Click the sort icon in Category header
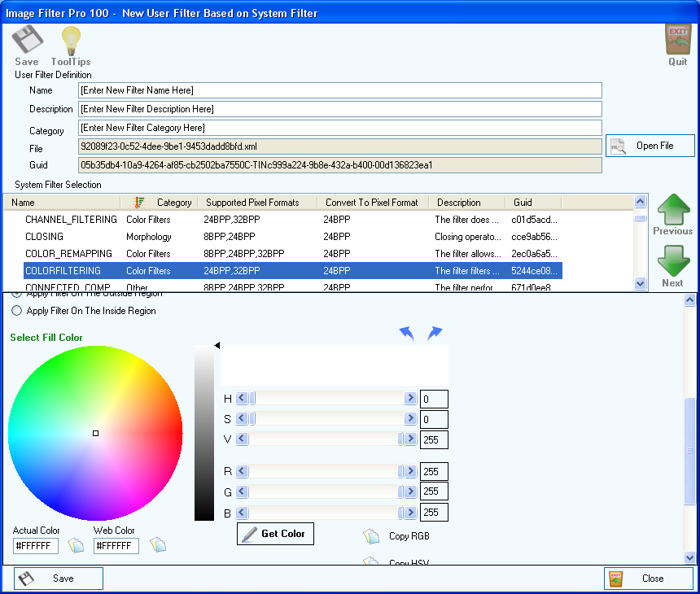The image size is (700, 594). click(139, 203)
